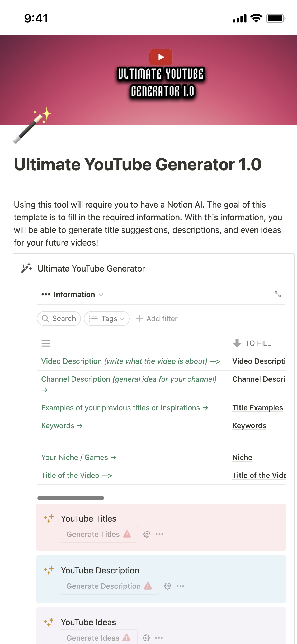297x644 pixels.
Task: Open the Keywords linked page
Action: (249, 426)
